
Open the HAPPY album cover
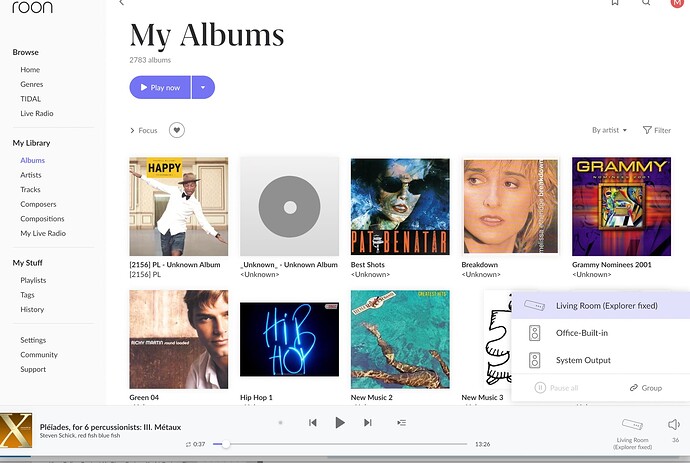coord(179,206)
